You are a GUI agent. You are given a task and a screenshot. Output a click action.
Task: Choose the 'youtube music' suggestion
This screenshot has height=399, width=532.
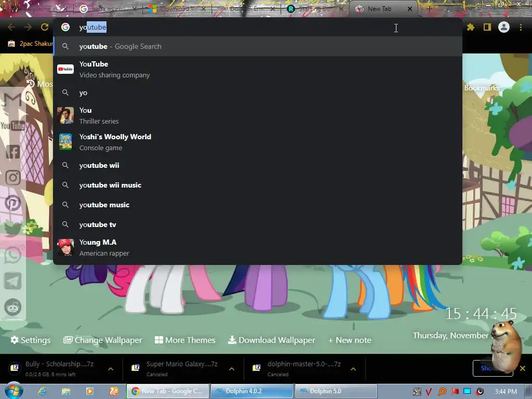pos(258,205)
